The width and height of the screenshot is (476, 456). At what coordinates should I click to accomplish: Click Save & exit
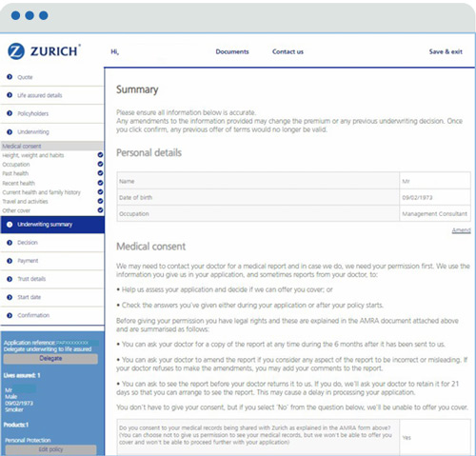(446, 51)
